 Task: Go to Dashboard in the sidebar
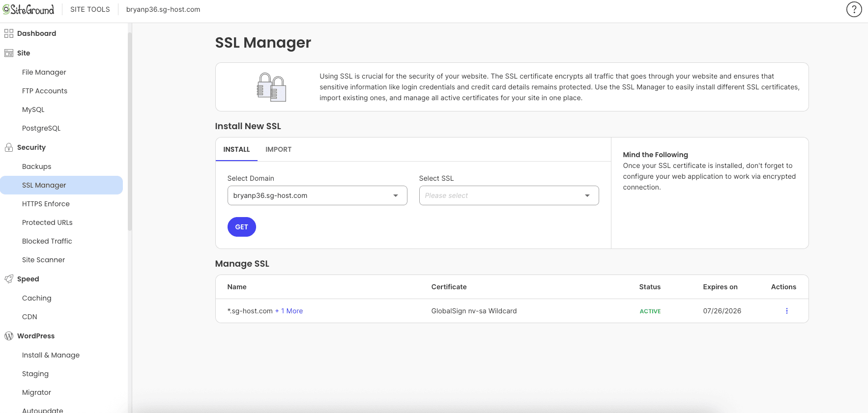click(36, 33)
